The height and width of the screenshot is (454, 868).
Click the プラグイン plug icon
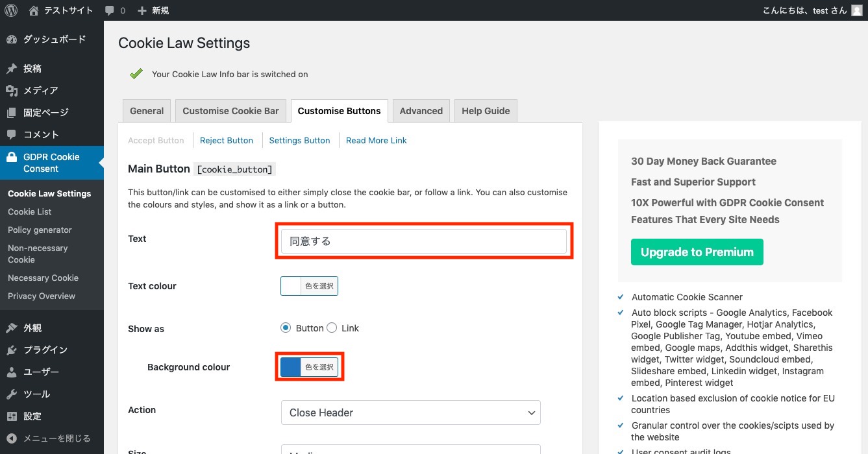[x=12, y=350]
